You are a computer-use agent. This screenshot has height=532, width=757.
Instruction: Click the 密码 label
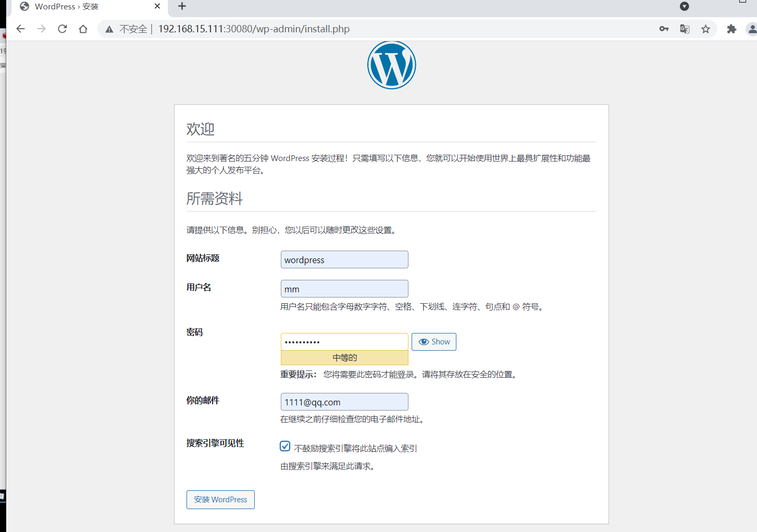coord(195,332)
